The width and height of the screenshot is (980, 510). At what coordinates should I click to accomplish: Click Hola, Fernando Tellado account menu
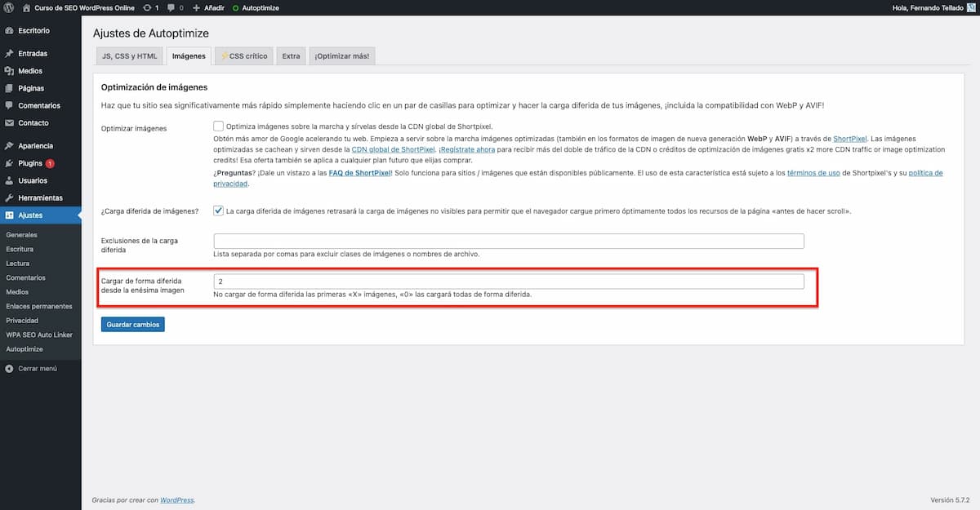(x=935, y=7)
